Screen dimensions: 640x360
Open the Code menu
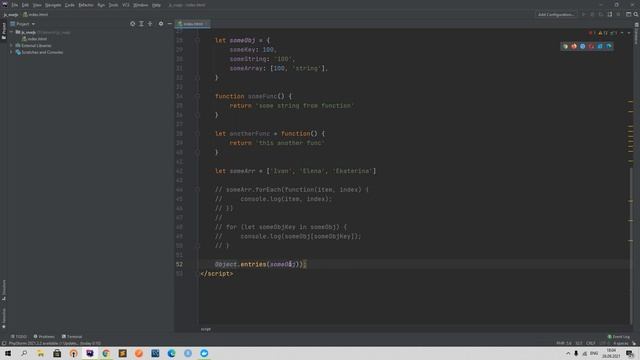coord(70,5)
